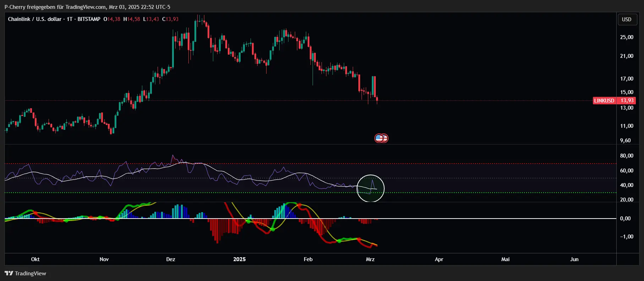Click the current price label 13,93 on the axis
This screenshot has width=644, height=281.
coord(627,101)
